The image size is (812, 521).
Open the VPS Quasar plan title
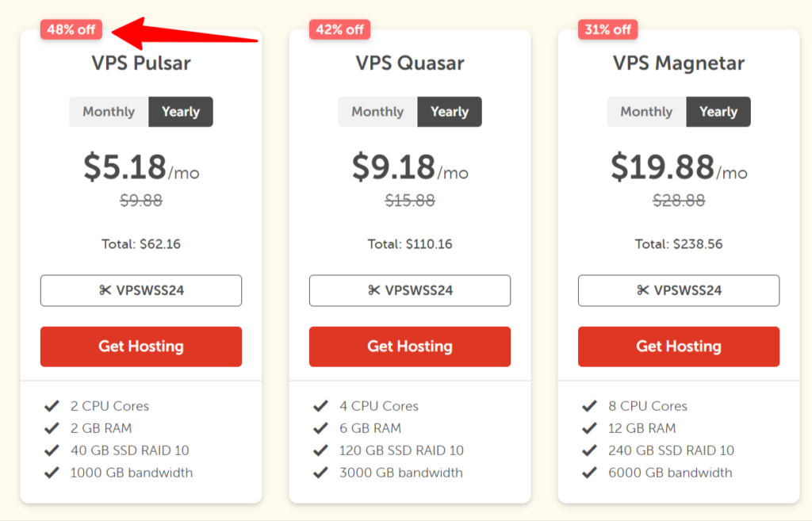tap(410, 63)
